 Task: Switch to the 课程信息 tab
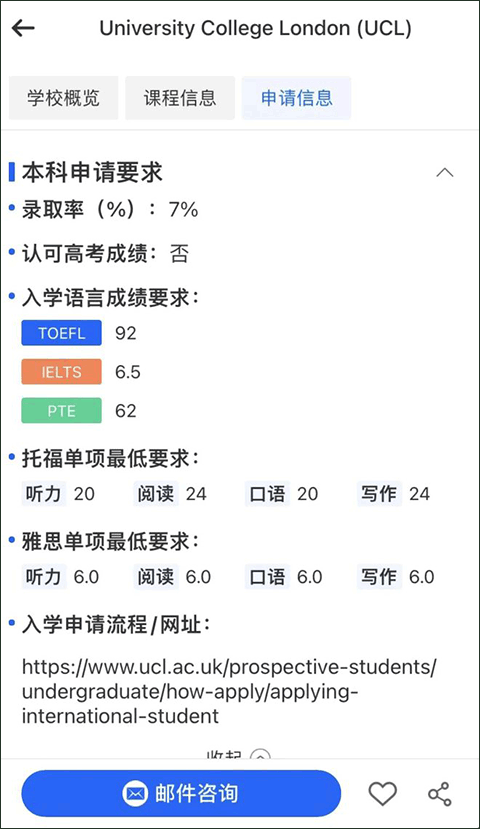pos(180,98)
